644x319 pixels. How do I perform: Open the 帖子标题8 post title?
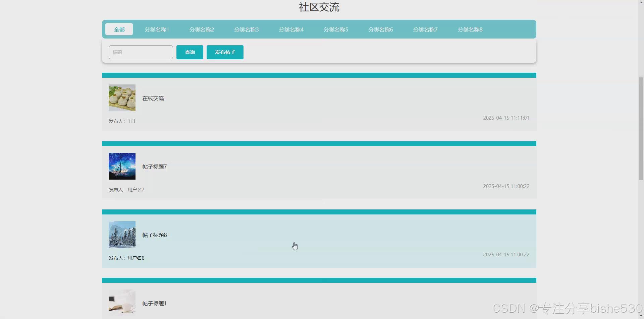155,235
